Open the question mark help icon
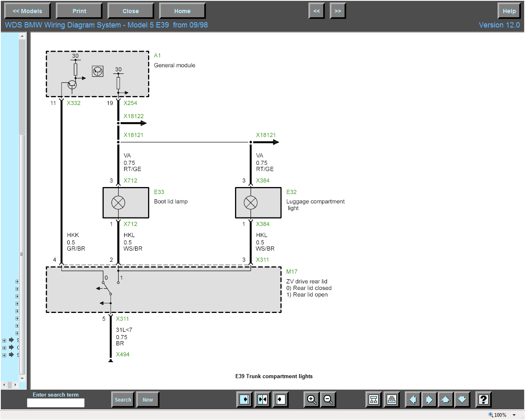The width and height of the screenshot is (525, 420). point(484,399)
